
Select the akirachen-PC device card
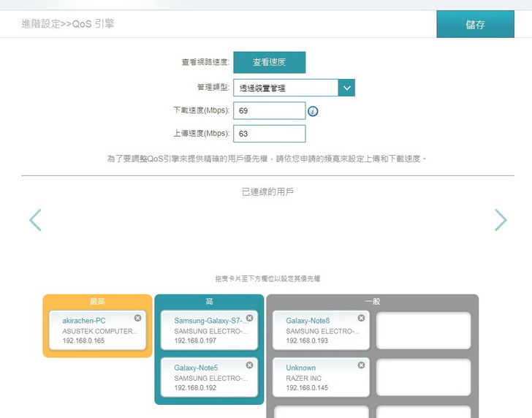click(97, 330)
